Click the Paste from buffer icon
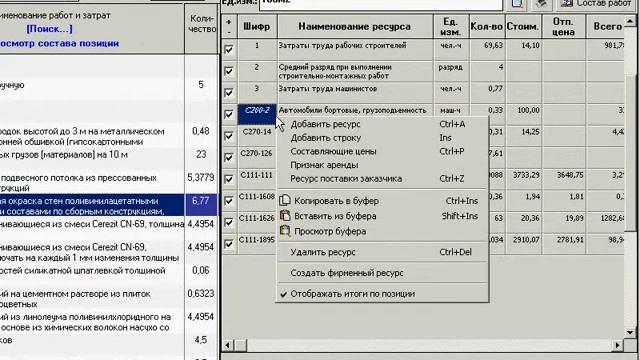The width and height of the screenshot is (640, 360). click(x=285, y=216)
